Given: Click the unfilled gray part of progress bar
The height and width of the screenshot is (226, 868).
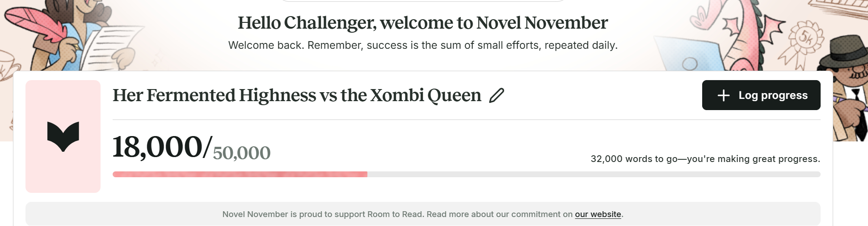Looking at the screenshot, I should pyautogui.click(x=594, y=175).
